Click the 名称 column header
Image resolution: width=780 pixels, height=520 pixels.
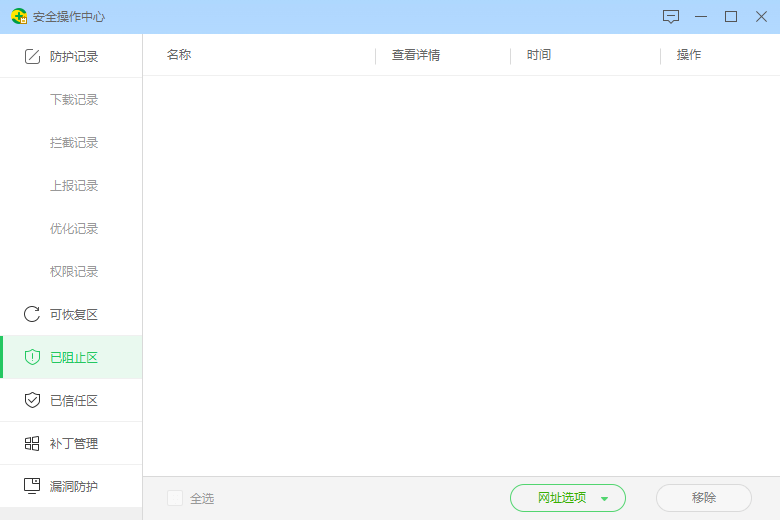pyautogui.click(x=179, y=55)
